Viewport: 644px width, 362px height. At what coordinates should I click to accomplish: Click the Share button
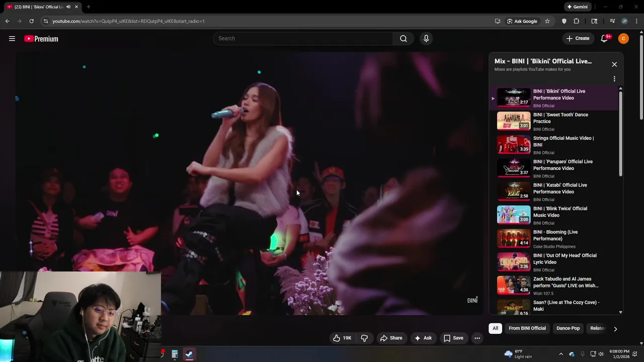point(391,338)
